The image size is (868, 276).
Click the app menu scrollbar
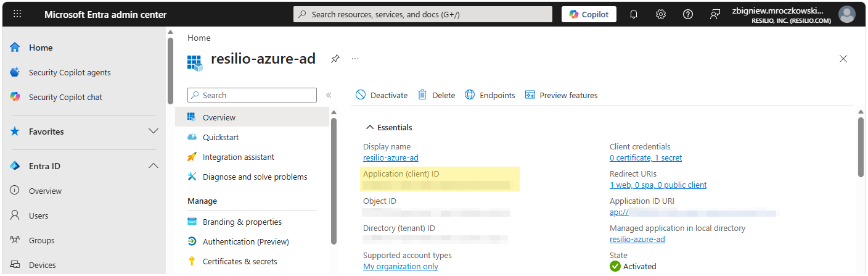(334, 180)
